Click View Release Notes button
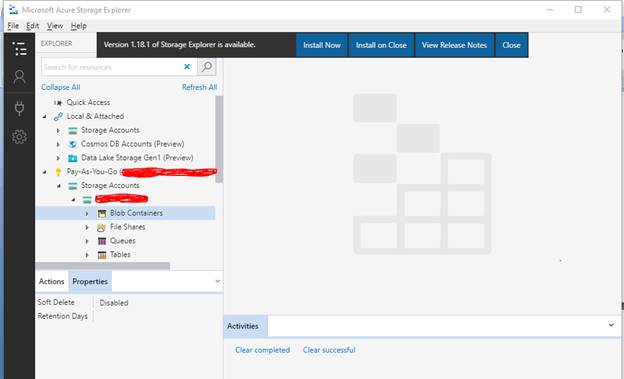This screenshot has height=379, width=624. [x=454, y=45]
